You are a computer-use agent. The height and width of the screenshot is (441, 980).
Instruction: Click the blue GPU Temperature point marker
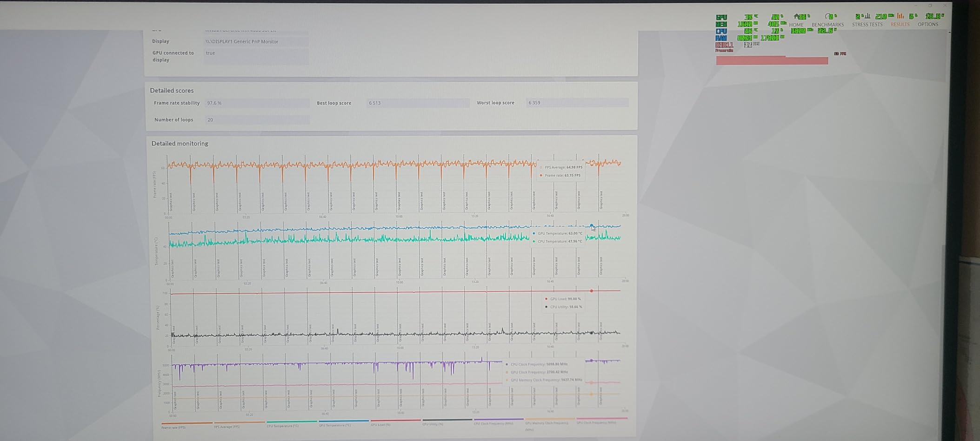(x=592, y=226)
